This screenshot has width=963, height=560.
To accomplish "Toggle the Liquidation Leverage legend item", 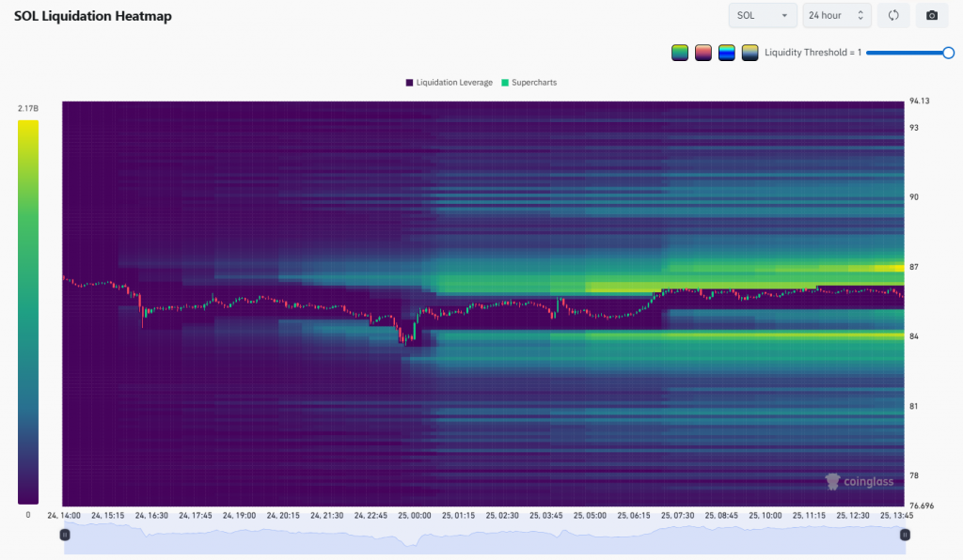I will click(449, 83).
